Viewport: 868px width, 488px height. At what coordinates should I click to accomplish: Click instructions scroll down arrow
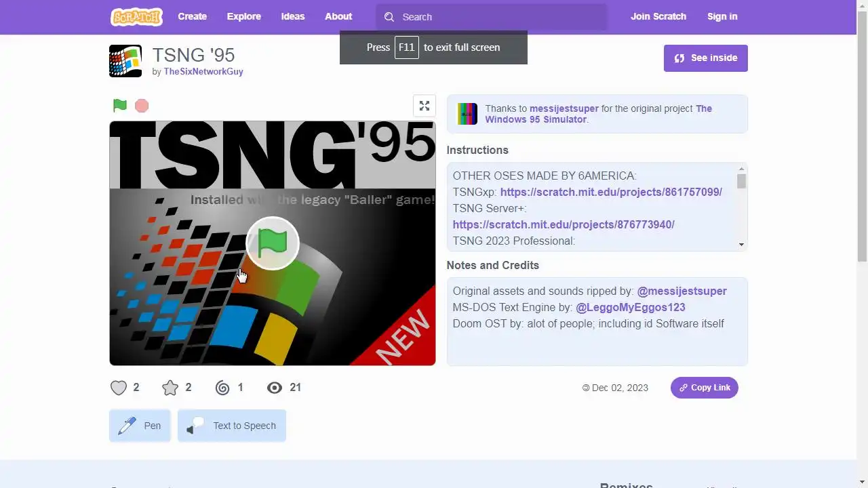741,245
